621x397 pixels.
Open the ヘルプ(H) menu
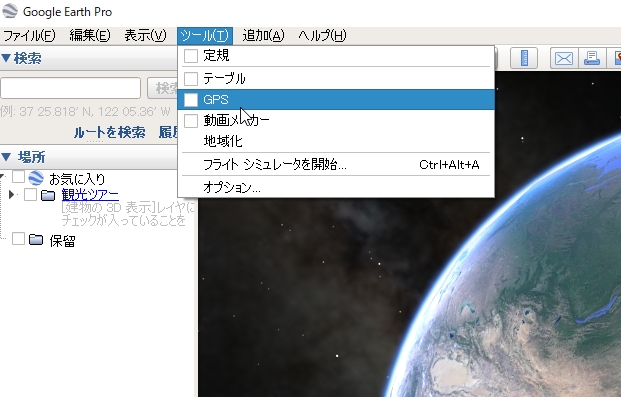coord(322,36)
